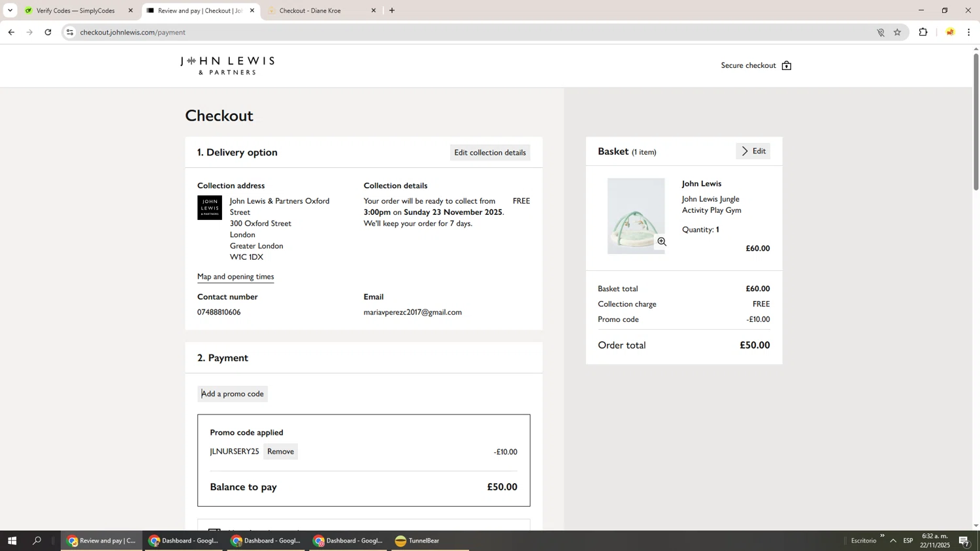The width and height of the screenshot is (980, 551).
Task: Click Edit collection details button
Action: [489, 153]
